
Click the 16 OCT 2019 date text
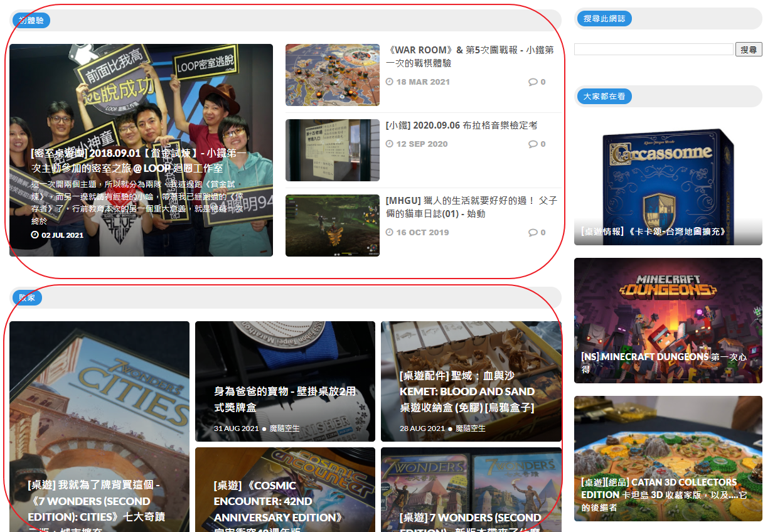(x=422, y=233)
